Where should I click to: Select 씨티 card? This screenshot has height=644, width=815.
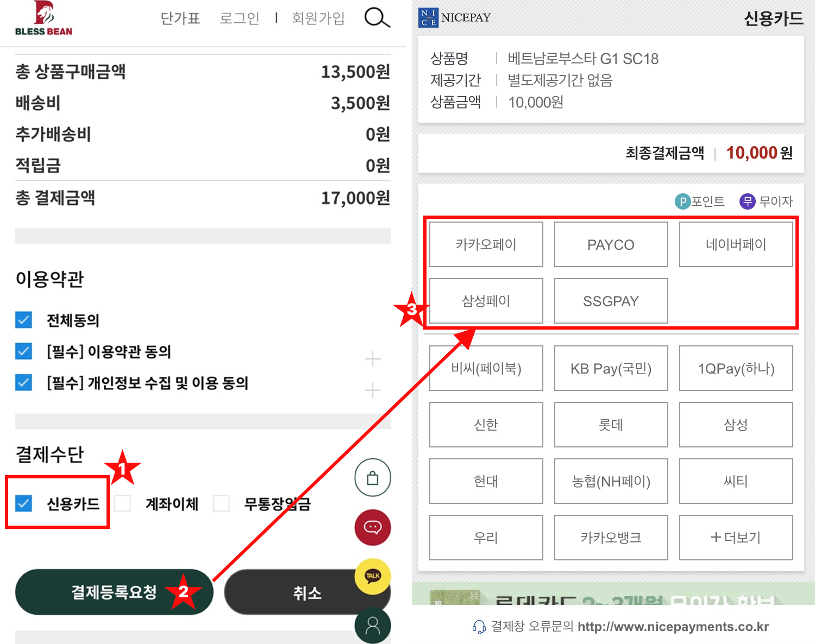(736, 481)
